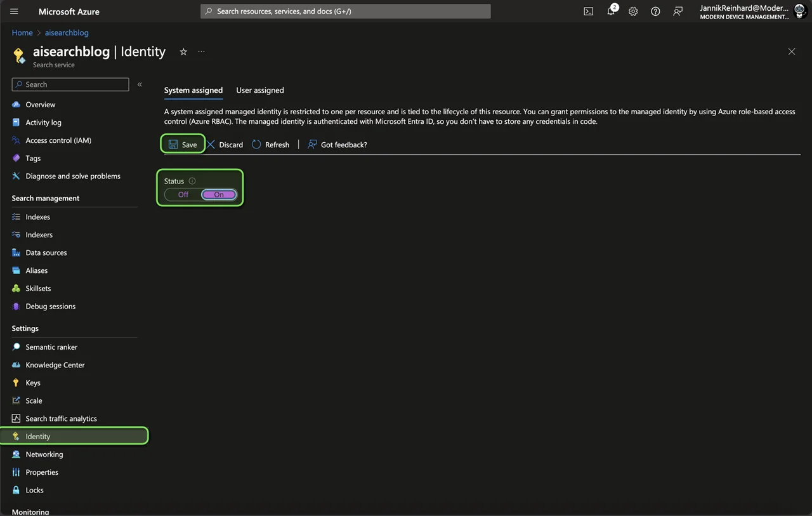
Task: Save the identity settings
Action: [x=183, y=145]
